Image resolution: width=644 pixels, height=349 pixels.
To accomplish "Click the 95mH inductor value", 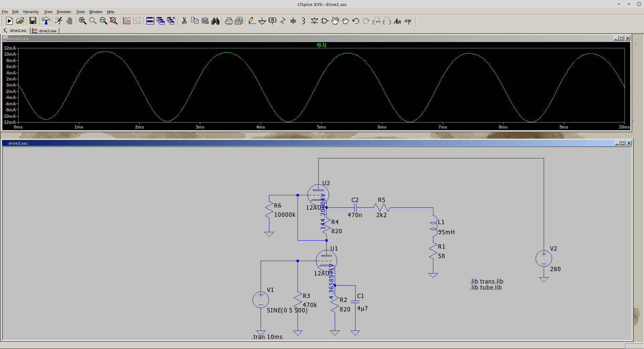I will click(446, 232).
